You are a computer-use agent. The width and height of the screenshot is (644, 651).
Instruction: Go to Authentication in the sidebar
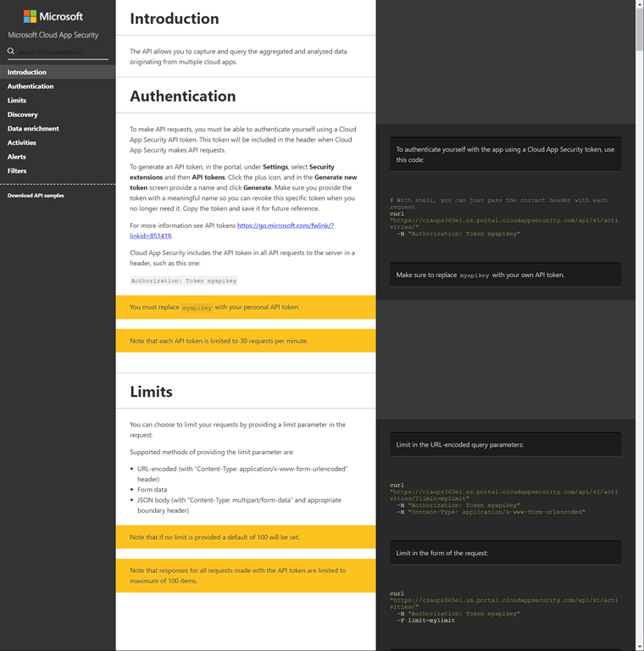click(x=31, y=86)
